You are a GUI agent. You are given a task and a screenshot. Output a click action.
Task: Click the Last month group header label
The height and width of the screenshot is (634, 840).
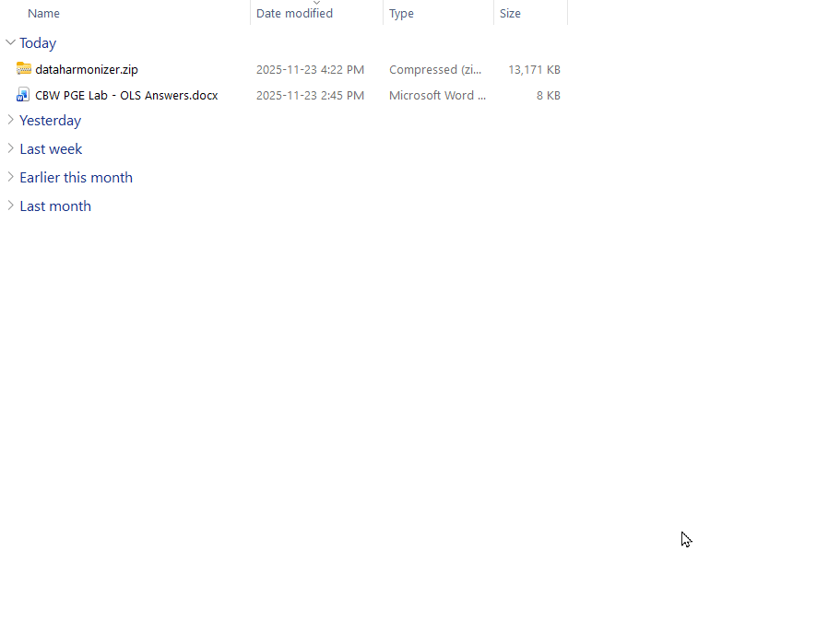coord(55,206)
